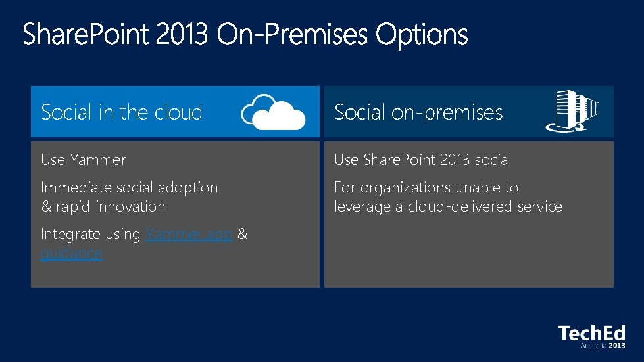Select the Social on-premises header

(x=418, y=112)
